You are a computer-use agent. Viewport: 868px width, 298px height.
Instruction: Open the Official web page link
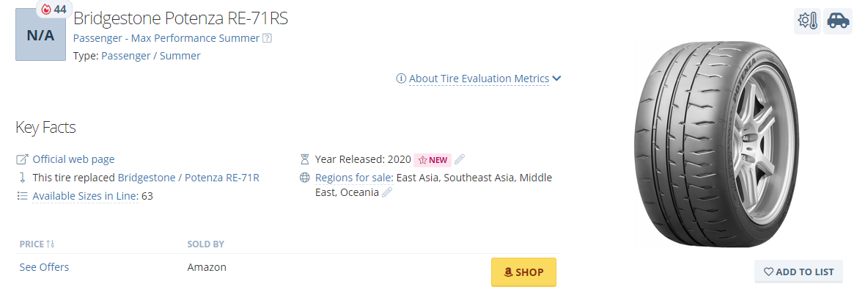click(x=73, y=159)
